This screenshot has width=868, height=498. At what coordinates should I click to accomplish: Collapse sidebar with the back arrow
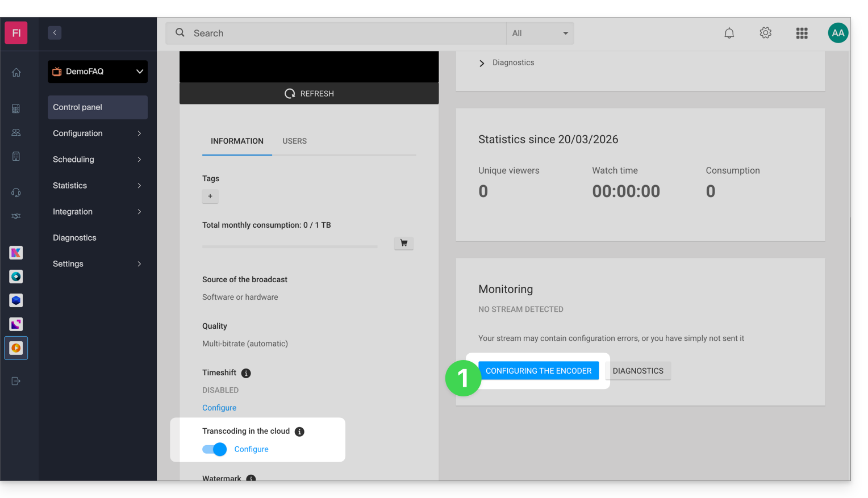pos(55,33)
